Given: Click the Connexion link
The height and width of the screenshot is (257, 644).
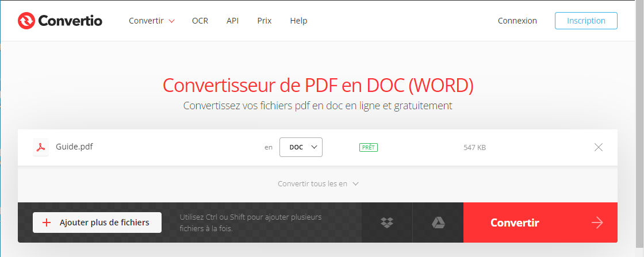Looking at the screenshot, I should (x=517, y=21).
